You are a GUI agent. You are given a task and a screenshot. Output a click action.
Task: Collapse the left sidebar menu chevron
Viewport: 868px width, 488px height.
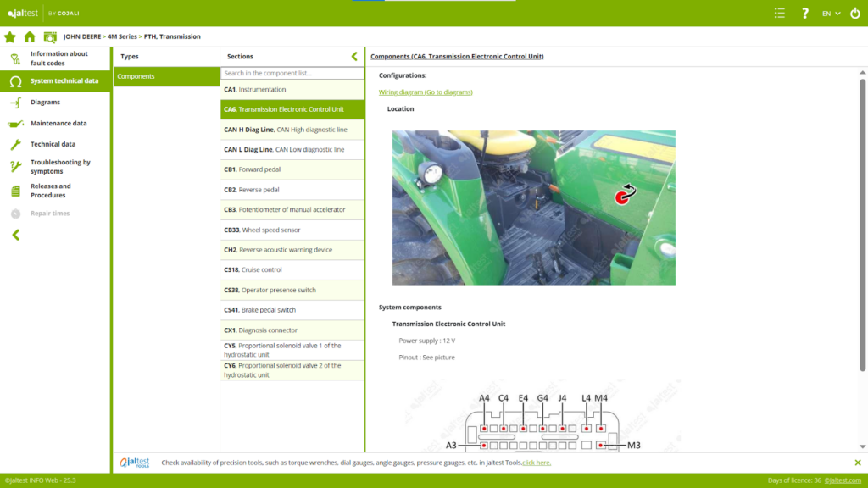[15, 235]
